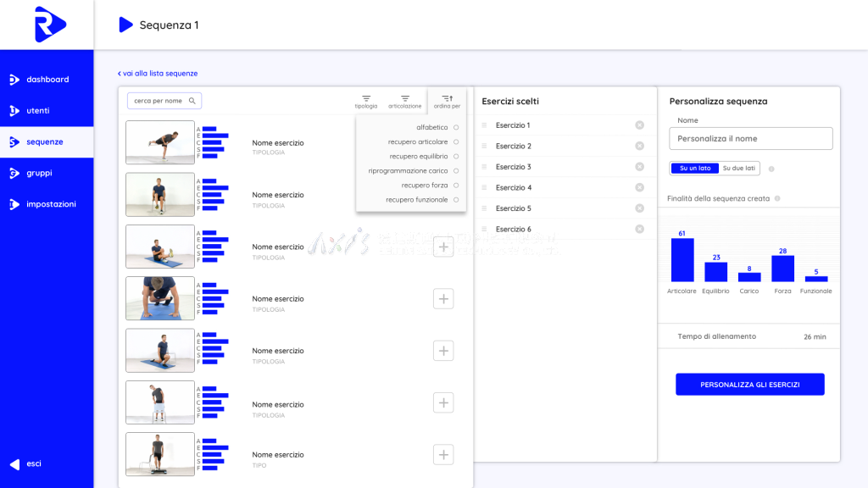The height and width of the screenshot is (488, 868).
Task: Select the dashboard icon in the sidebar
Action: tap(14, 79)
